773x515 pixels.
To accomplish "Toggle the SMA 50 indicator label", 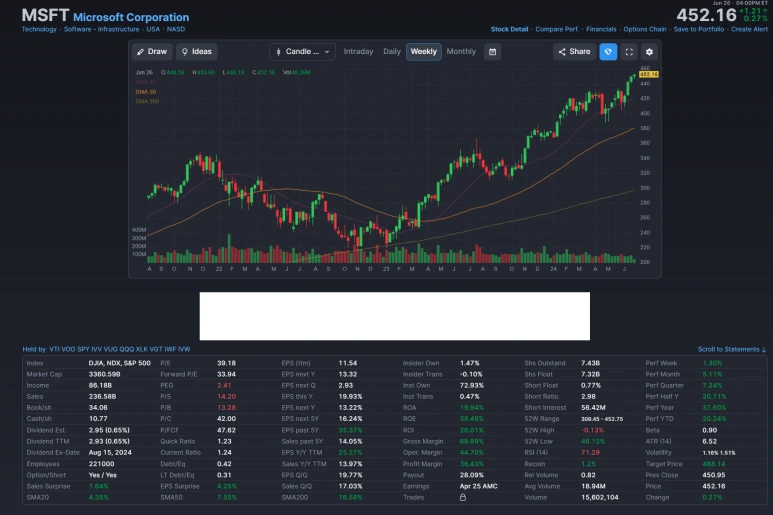I will 146,92.
